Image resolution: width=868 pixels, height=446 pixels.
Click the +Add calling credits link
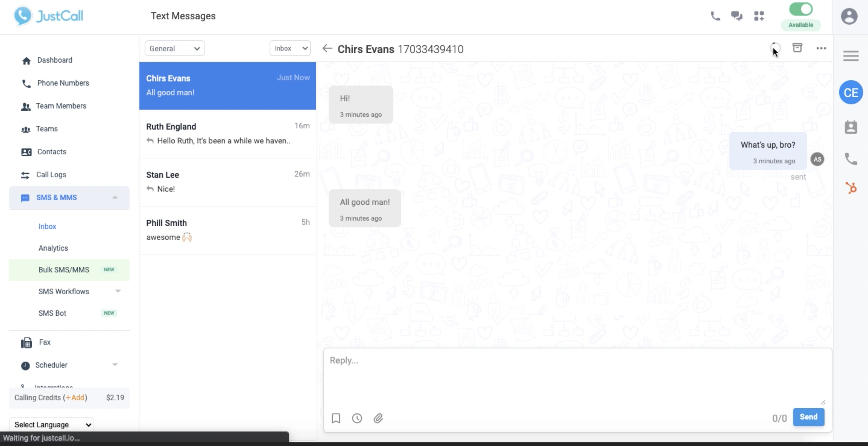pyautogui.click(x=75, y=397)
